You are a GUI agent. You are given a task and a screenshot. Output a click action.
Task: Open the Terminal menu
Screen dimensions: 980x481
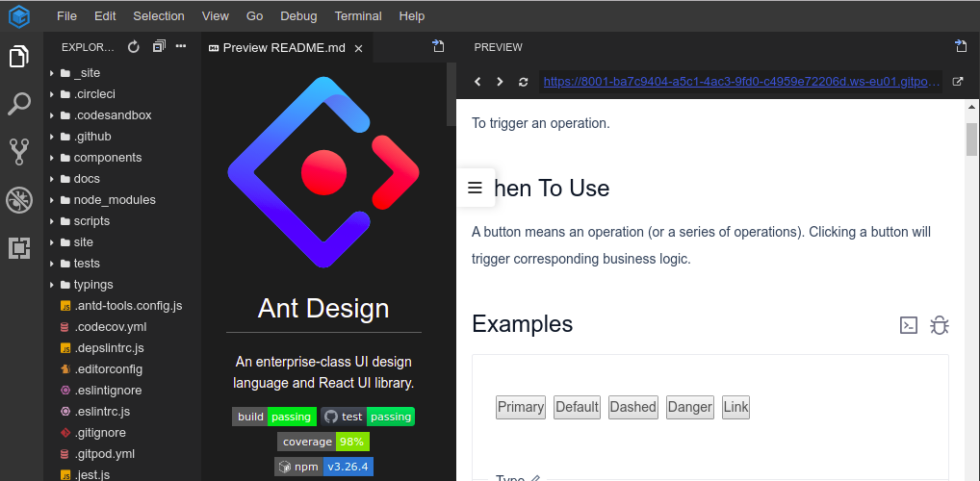[358, 16]
